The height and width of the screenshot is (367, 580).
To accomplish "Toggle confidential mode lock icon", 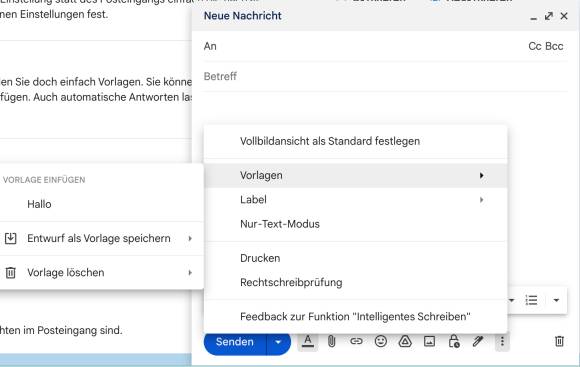I will coord(454,341).
